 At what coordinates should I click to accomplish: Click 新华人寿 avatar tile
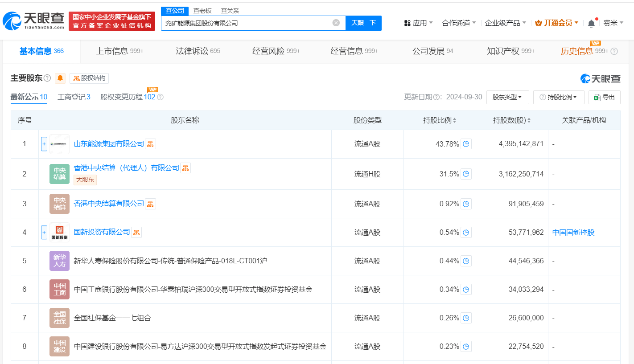(x=59, y=261)
